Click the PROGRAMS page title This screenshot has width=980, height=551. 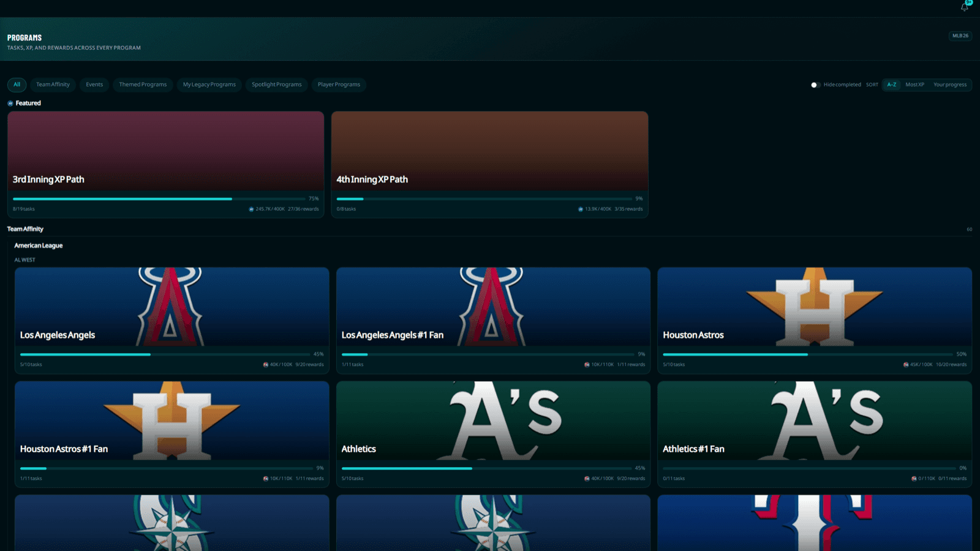click(24, 38)
